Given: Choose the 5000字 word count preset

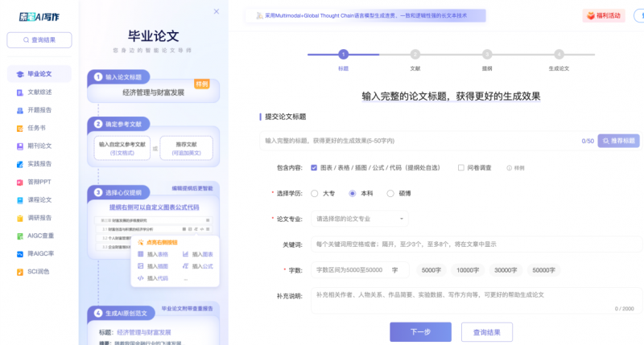Looking at the screenshot, I should [x=431, y=270].
